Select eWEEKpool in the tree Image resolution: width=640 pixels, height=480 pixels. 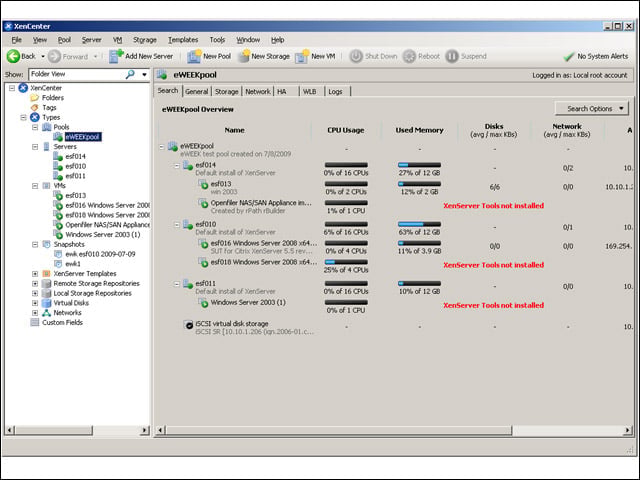point(83,137)
